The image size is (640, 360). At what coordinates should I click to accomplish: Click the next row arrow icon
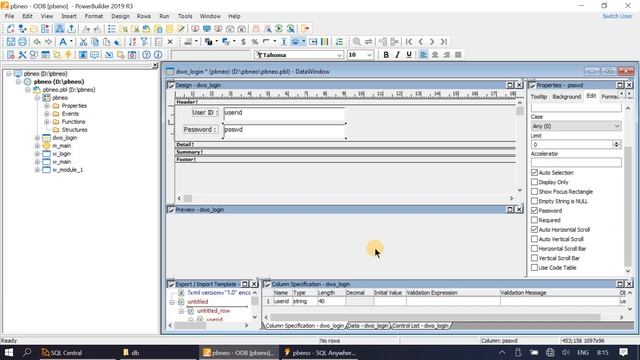pyautogui.click(x=432, y=42)
